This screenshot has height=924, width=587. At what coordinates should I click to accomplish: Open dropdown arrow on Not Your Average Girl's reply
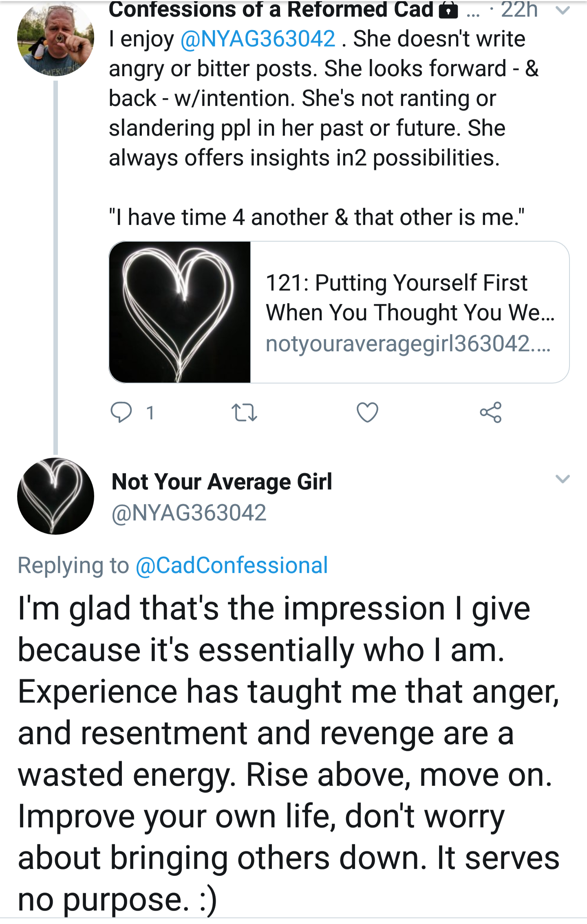pyautogui.click(x=563, y=479)
